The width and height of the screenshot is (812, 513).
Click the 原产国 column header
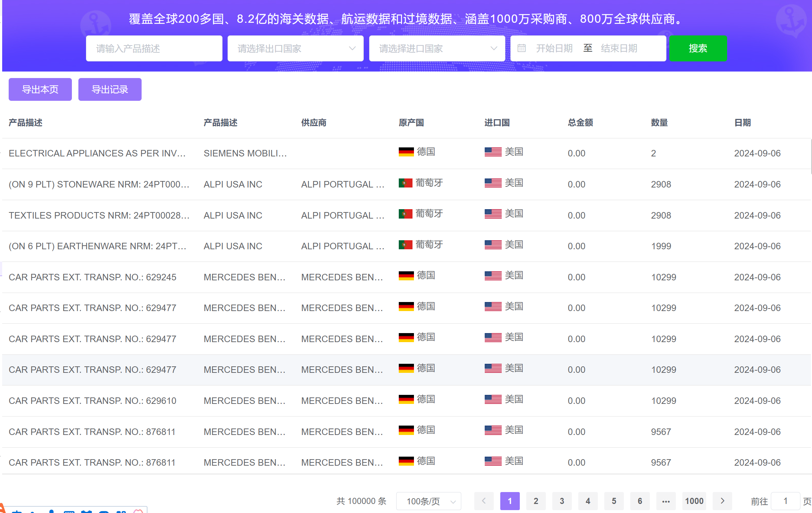point(411,123)
